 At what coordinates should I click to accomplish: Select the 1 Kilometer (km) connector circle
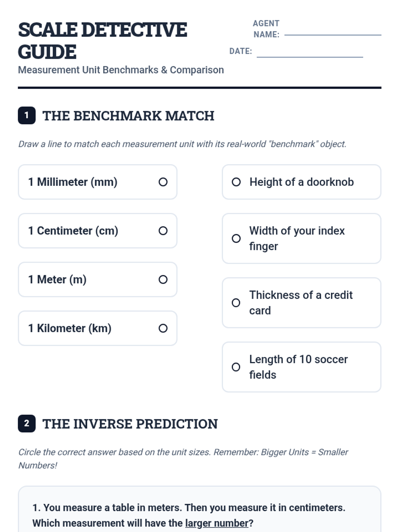[x=163, y=329]
